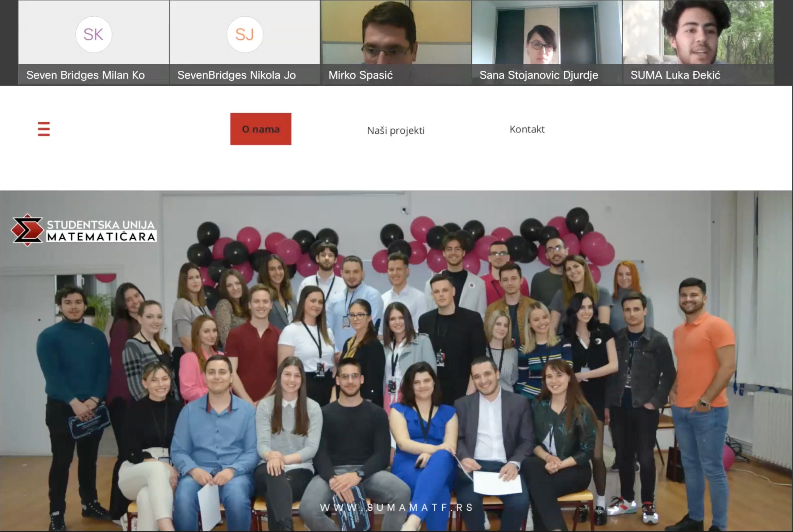Click the name label Seven Bridges Milan Ko
This screenshot has height=532, width=793.
point(85,75)
